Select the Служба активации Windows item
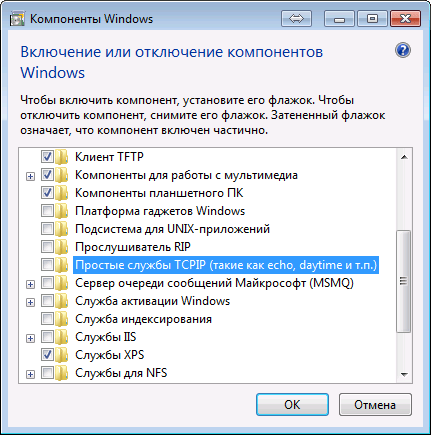The height and width of the screenshot is (435, 431). pyautogui.click(x=152, y=301)
